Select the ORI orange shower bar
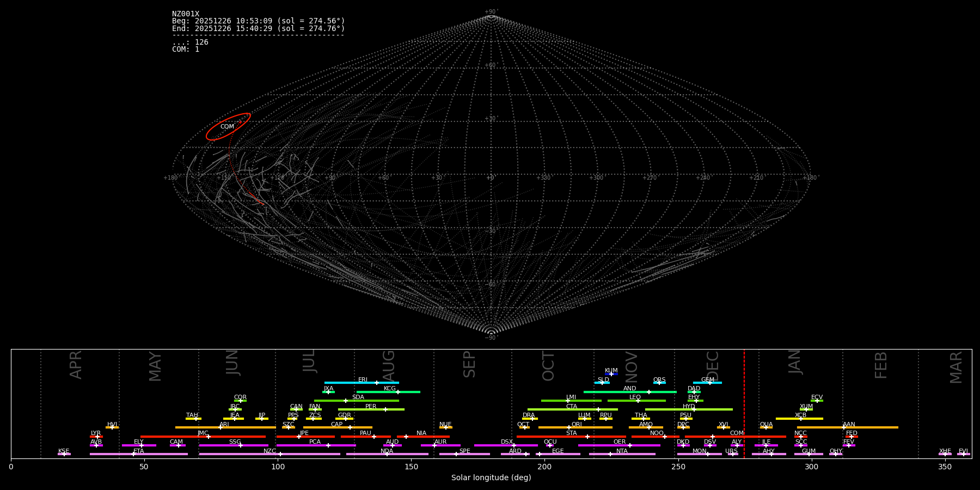980x490 pixels. coord(575,427)
